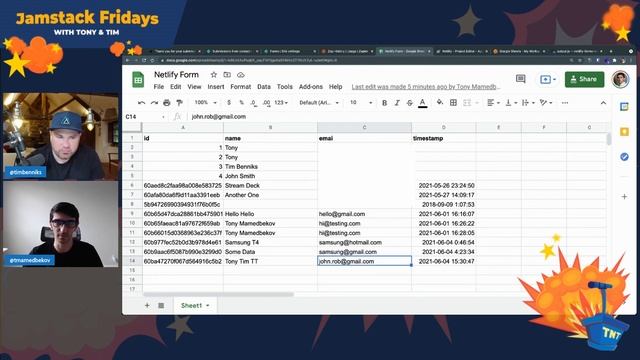Open the text color picker
The width and height of the screenshot is (640, 360).
click(x=423, y=103)
